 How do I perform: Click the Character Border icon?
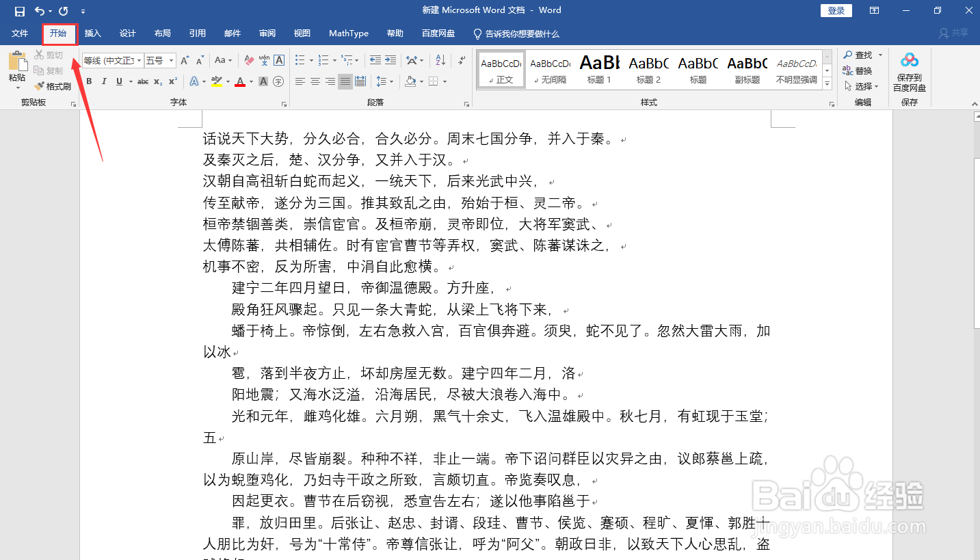click(x=279, y=61)
